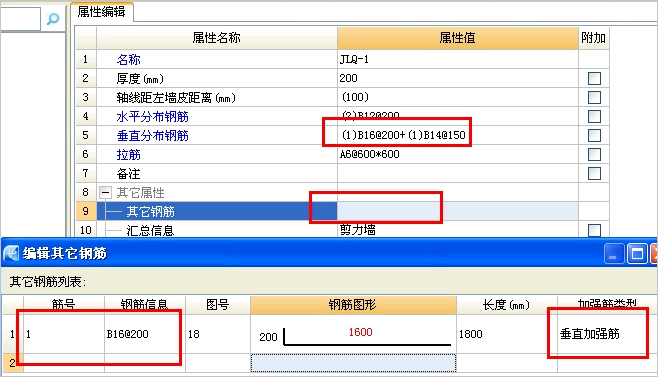658x377 pixels.
Task: Click the search input field beside magnifier
Action: click(x=20, y=19)
